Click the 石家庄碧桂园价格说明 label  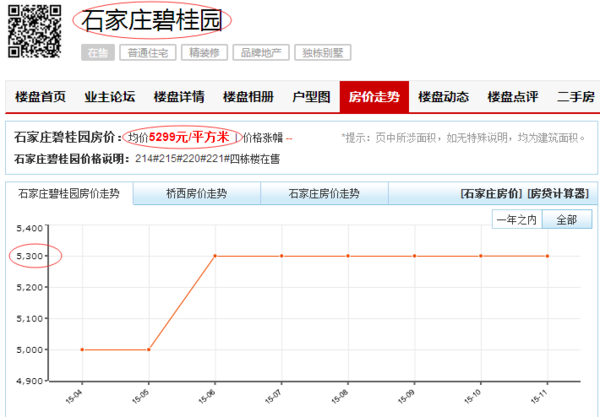(72, 158)
